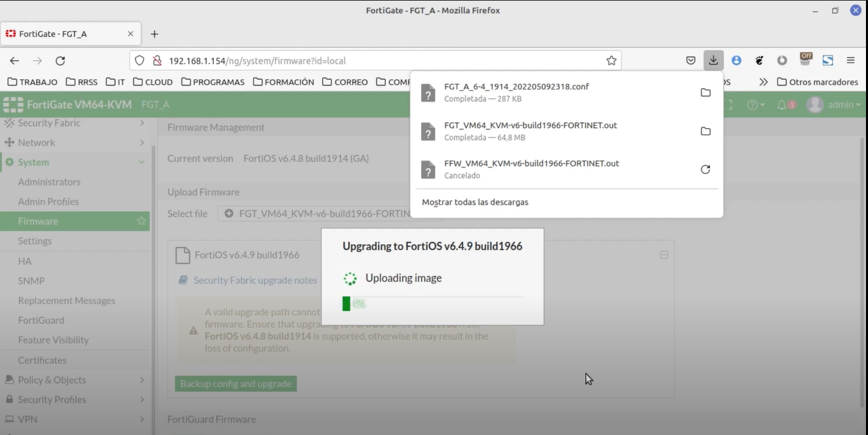Open FORMACIÓN bookmarks folder

[x=284, y=82]
